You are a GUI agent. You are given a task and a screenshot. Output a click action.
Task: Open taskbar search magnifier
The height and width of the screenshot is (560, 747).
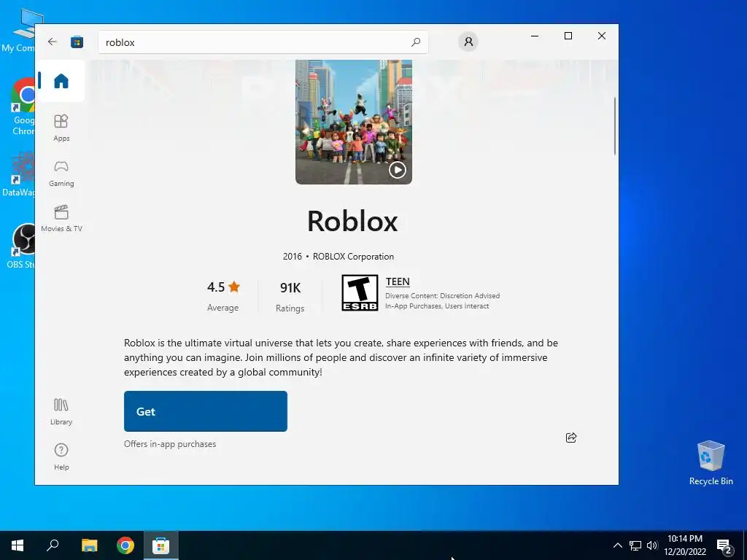click(53, 545)
